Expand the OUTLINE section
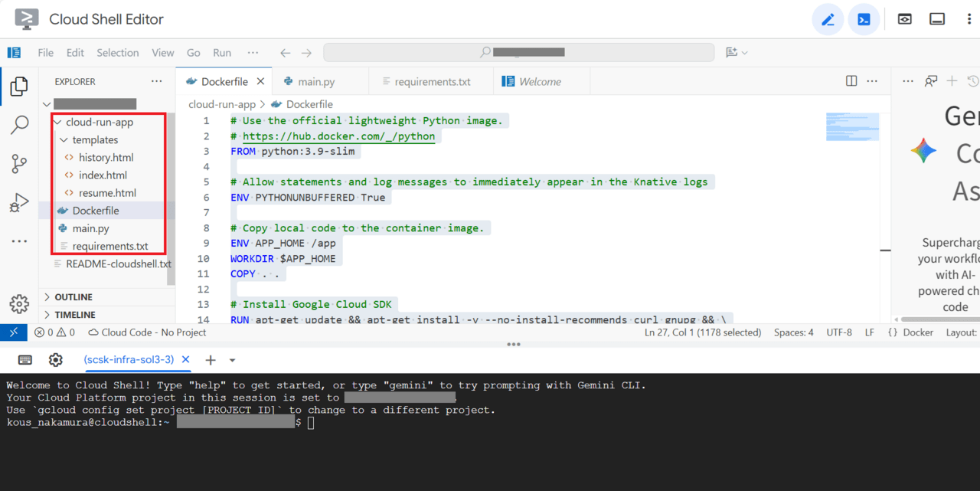The height and width of the screenshot is (491, 980). coord(73,297)
